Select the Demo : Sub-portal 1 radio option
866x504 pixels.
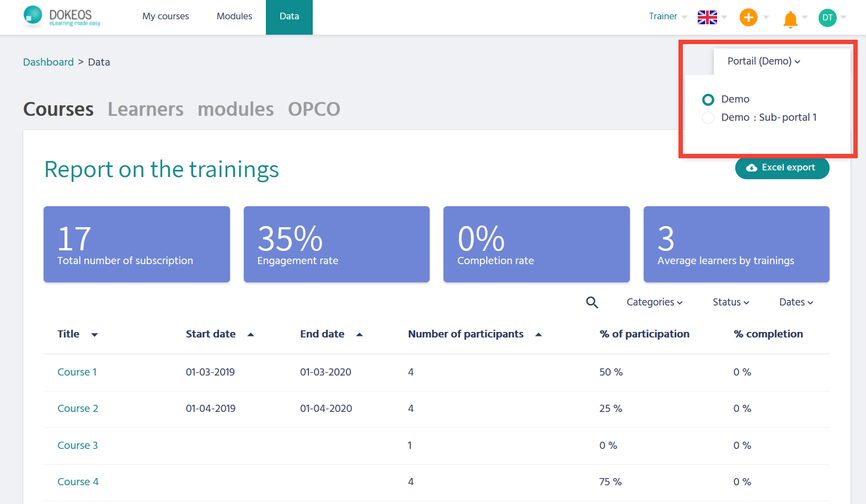tap(708, 118)
